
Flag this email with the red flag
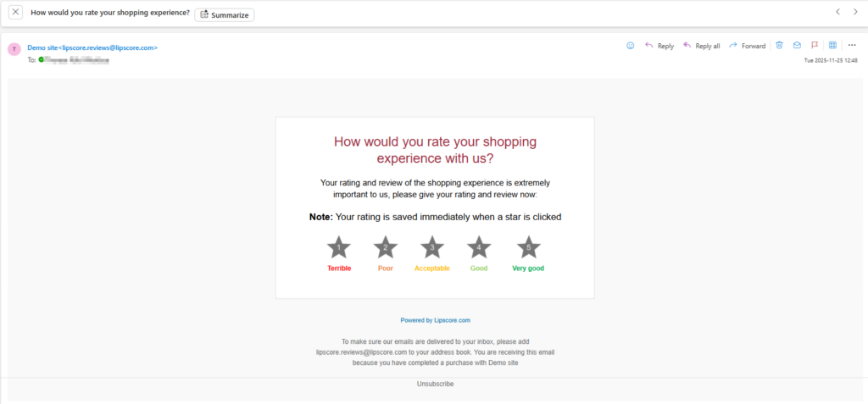[815, 46]
